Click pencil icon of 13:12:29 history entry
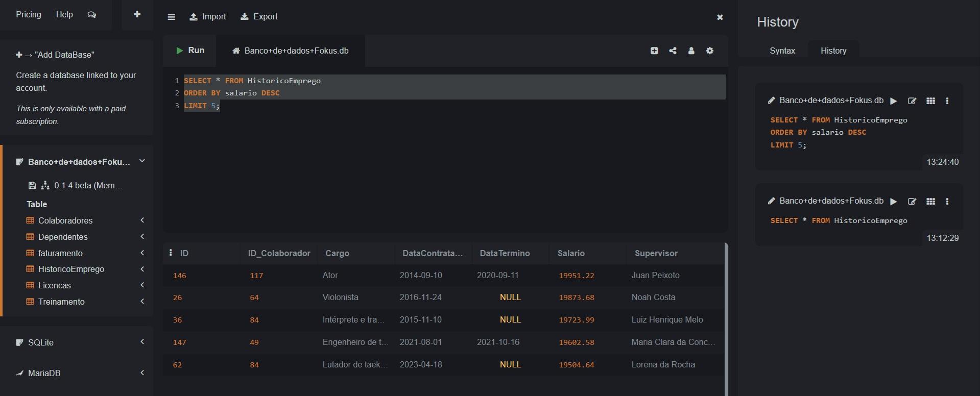 [x=772, y=201]
